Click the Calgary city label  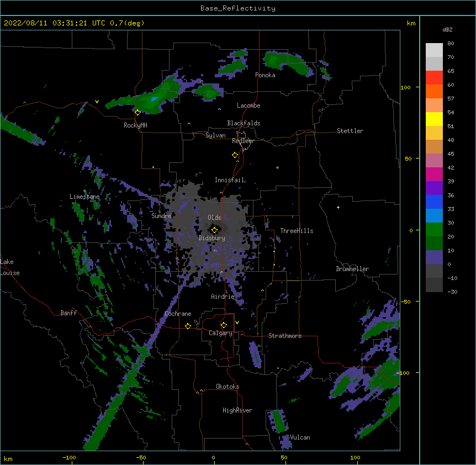(221, 333)
